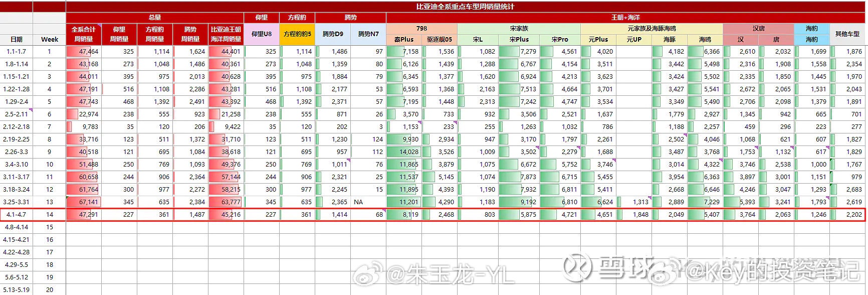Click the week 7 total value 9,783
Viewport: 868px width, 295px height.
pyautogui.click(x=84, y=126)
